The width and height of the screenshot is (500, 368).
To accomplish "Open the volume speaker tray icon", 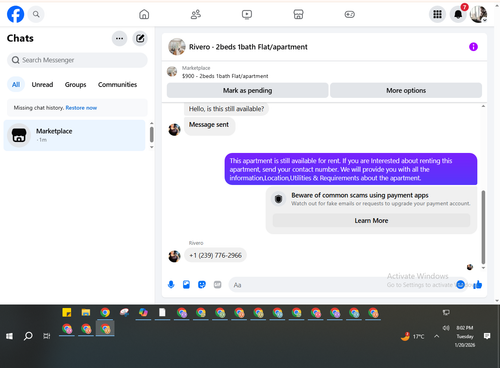I will pyautogui.click(x=446, y=328).
